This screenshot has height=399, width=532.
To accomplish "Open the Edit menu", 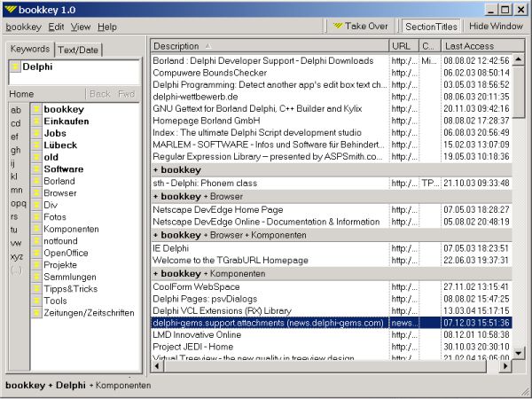I will (56, 27).
